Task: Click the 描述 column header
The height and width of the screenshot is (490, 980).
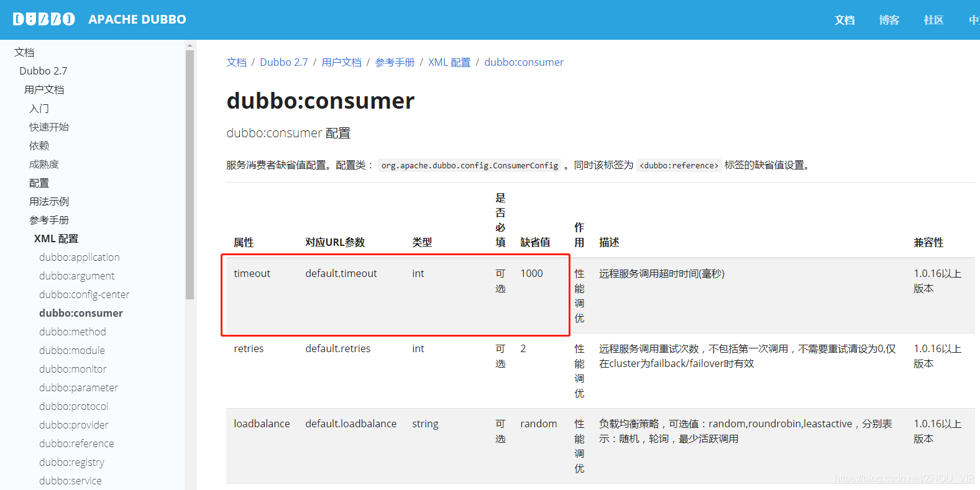Action: pyautogui.click(x=609, y=242)
